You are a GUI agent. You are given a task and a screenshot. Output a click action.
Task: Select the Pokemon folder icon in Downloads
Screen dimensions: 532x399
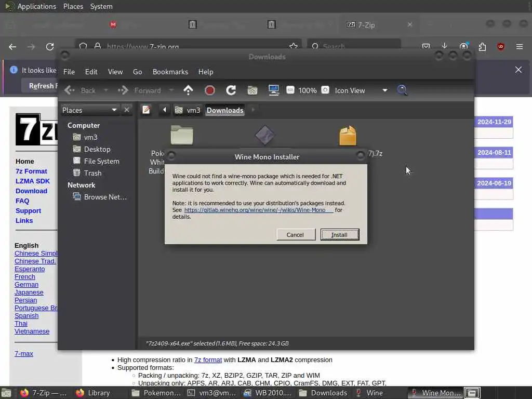coord(182,135)
